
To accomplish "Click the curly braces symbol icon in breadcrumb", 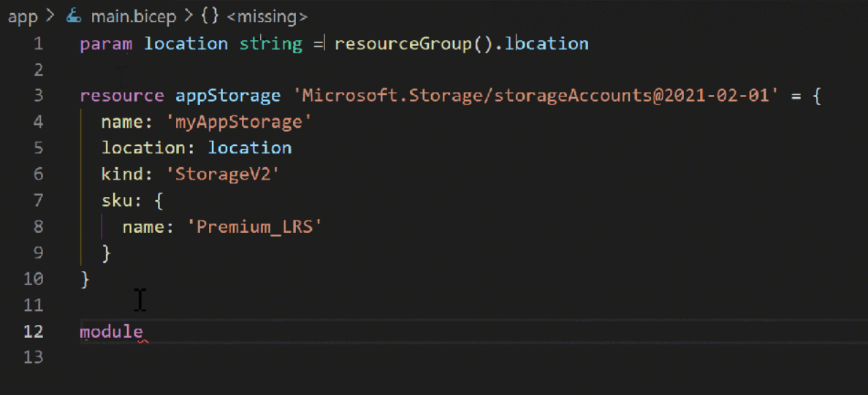I will point(210,16).
